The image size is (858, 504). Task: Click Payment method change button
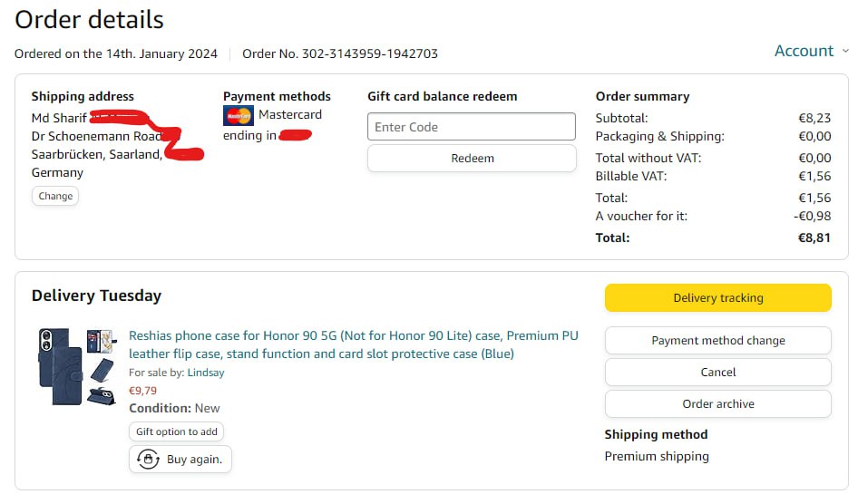click(717, 341)
